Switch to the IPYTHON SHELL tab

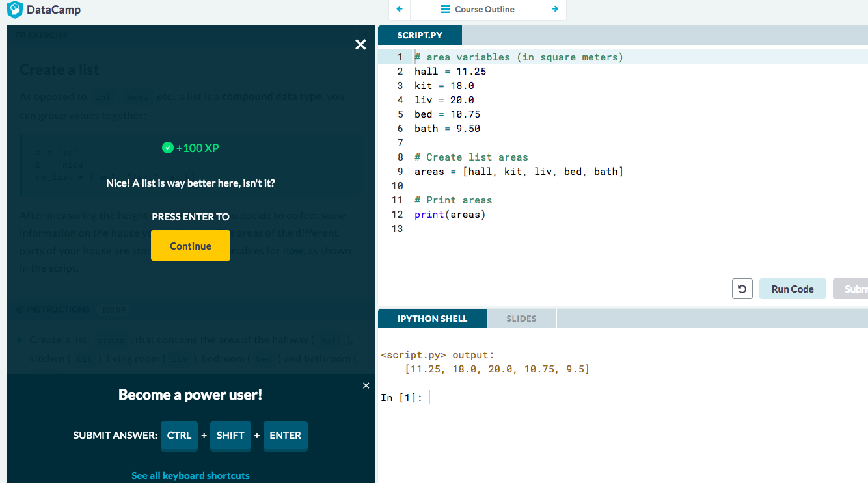click(432, 319)
